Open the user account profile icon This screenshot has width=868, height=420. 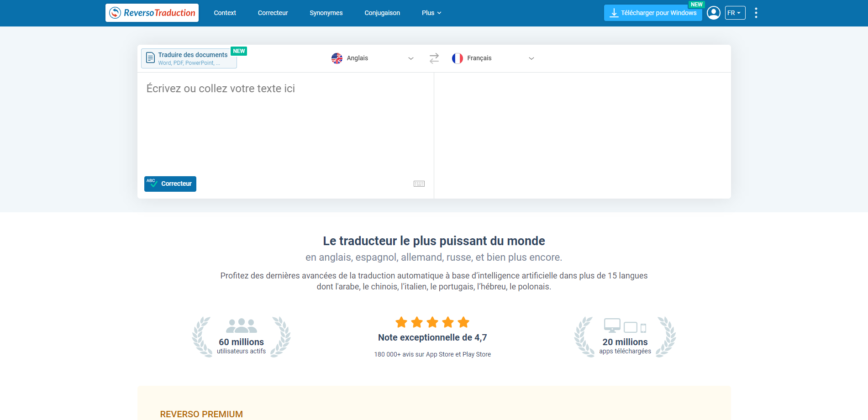tap(714, 13)
